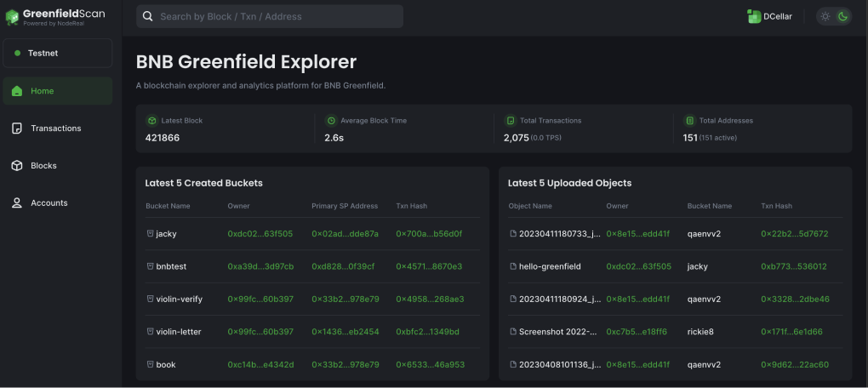Open bnbtest bucket owner address
Image resolution: width=868 pixels, height=388 pixels.
click(260, 266)
